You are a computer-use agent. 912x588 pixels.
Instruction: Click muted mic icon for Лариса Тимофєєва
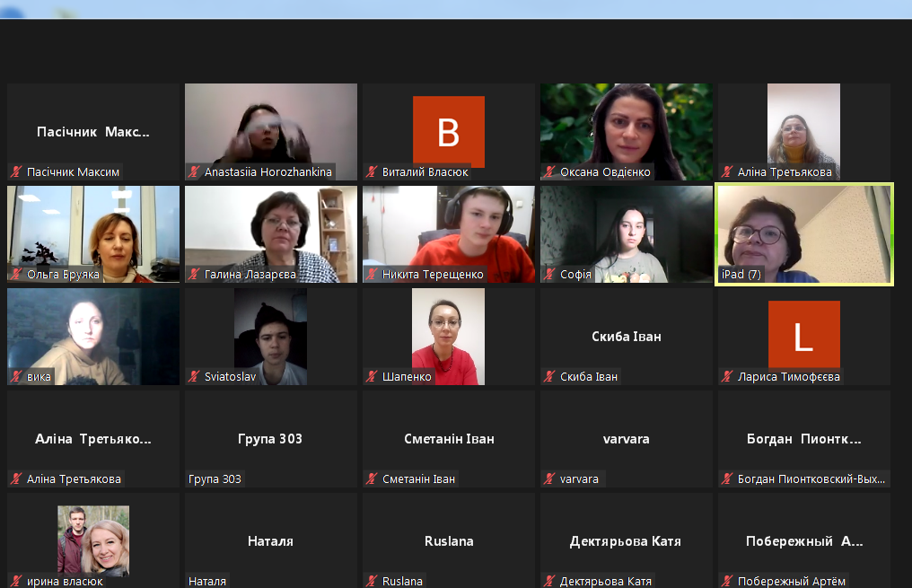[x=727, y=376]
